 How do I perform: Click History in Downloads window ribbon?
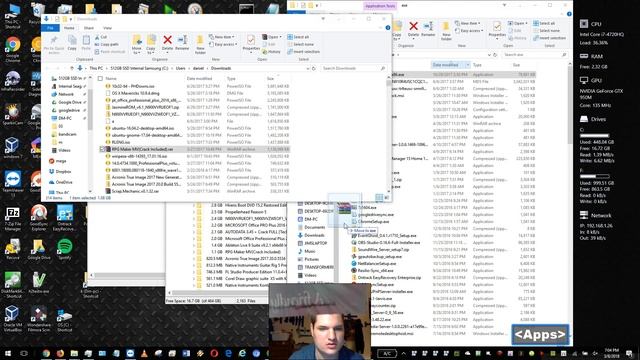point(271,52)
